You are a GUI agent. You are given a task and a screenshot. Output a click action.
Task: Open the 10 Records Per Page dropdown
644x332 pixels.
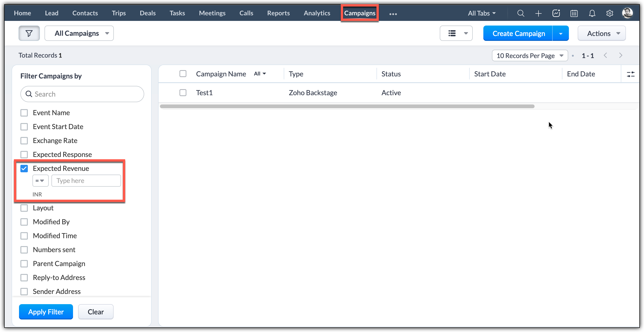[x=529, y=55]
